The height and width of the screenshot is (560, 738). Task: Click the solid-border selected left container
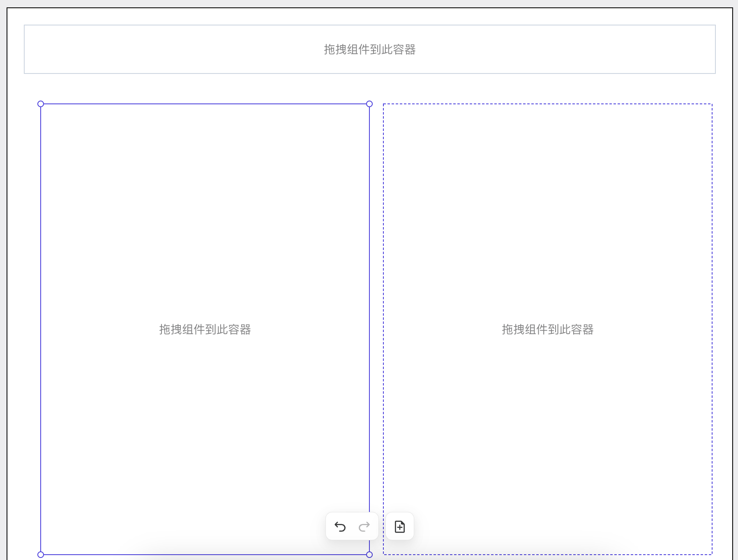(x=205, y=329)
